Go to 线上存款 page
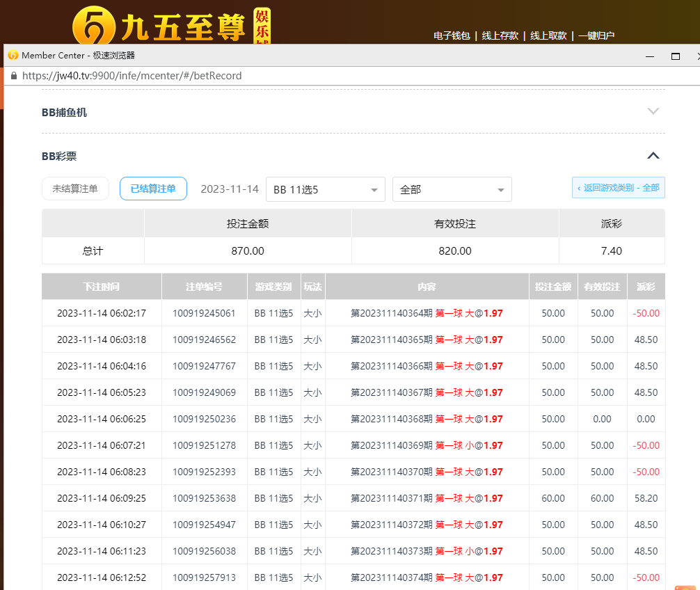This screenshot has height=590, width=700. click(x=500, y=35)
